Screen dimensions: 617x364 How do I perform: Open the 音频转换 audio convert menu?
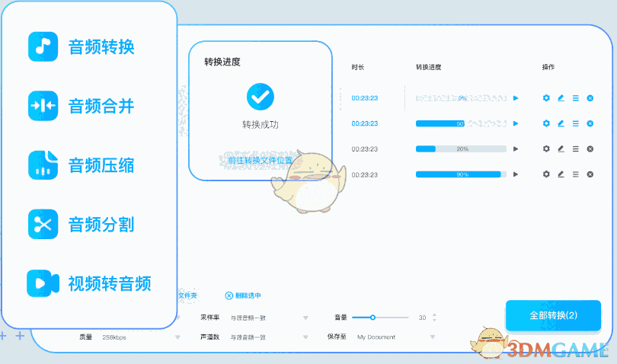coord(82,46)
